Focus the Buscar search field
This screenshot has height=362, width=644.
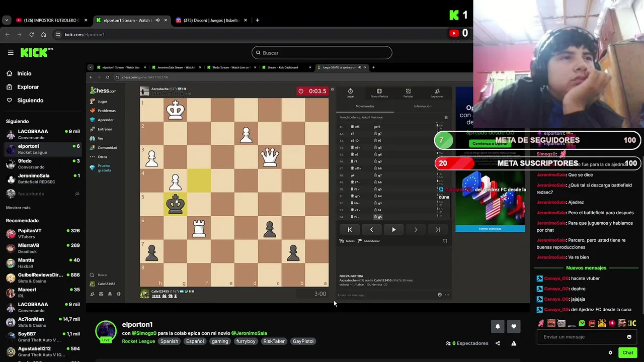click(322, 53)
